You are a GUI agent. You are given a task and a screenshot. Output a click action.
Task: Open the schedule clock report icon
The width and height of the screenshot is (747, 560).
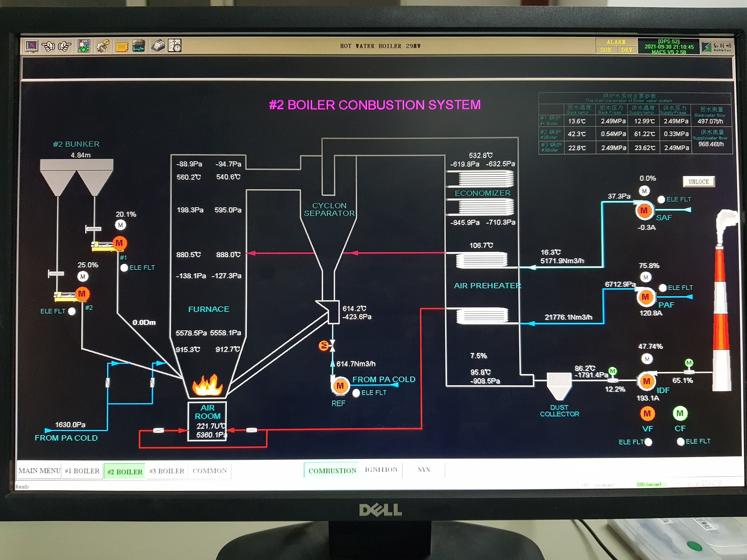[175, 46]
